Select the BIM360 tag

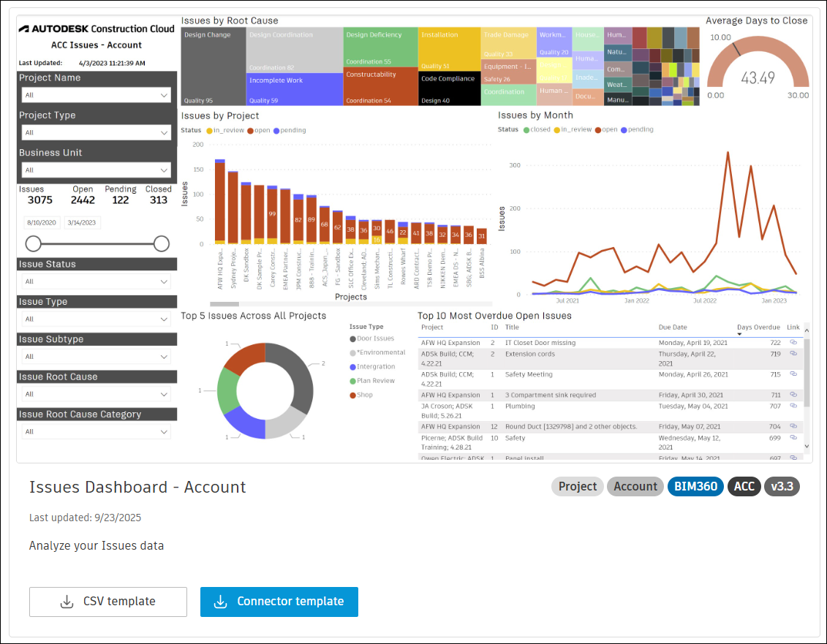tap(695, 486)
